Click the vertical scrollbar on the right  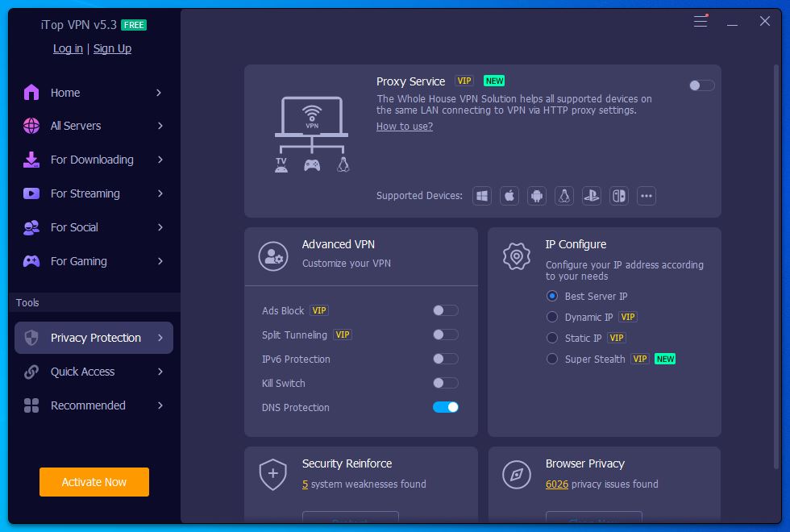[776, 267]
